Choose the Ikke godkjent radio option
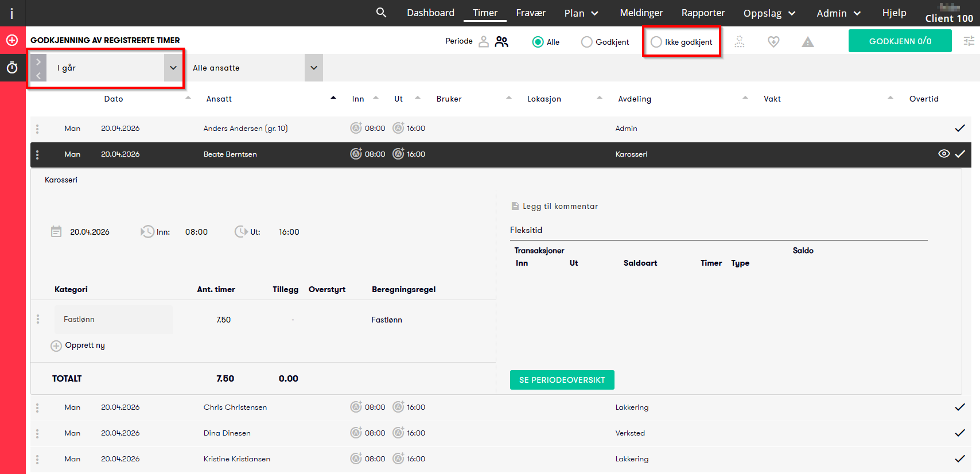The image size is (980, 474). [x=656, y=42]
